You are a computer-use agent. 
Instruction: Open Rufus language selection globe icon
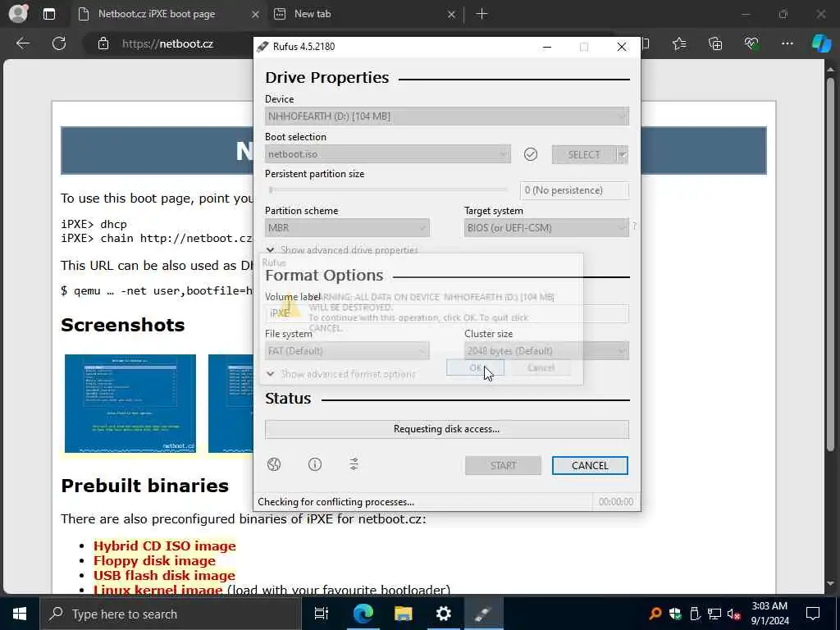tap(274, 464)
